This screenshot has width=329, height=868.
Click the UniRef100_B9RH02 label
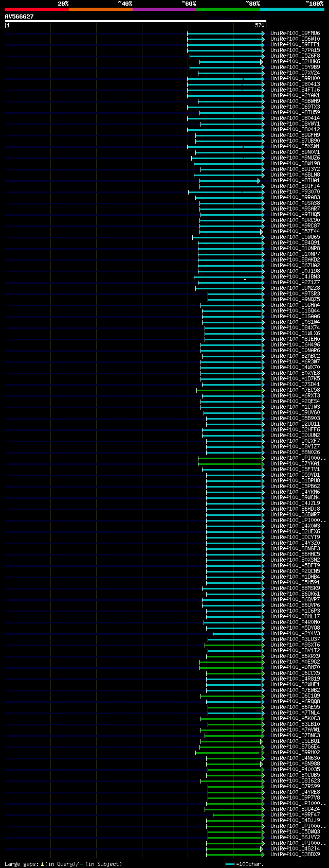(x=295, y=752)
